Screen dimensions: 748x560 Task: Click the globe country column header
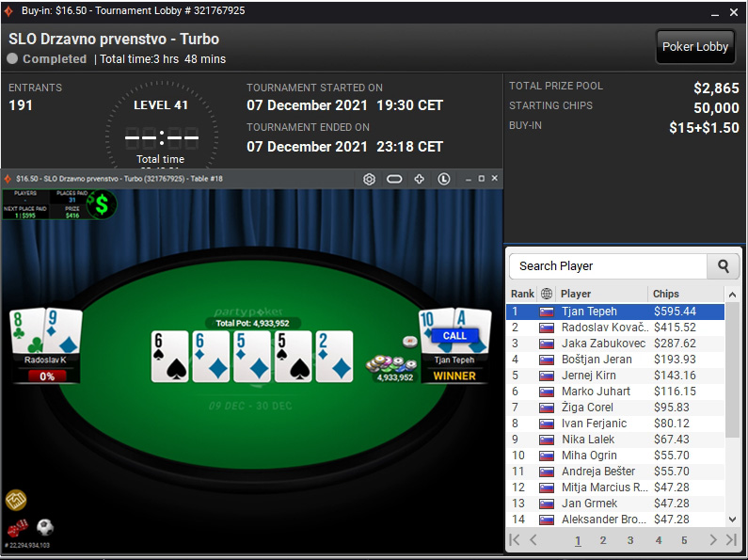tap(547, 294)
